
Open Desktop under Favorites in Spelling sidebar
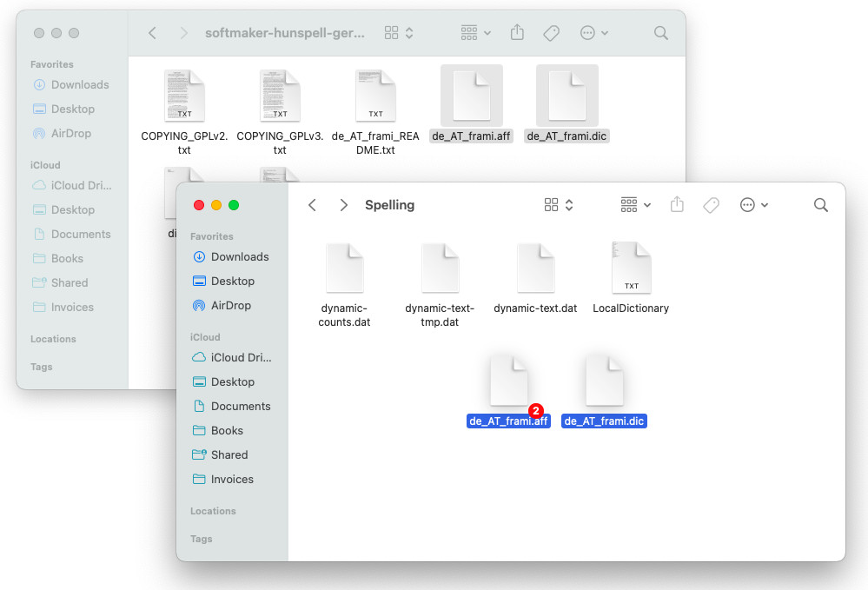coord(223,282)
